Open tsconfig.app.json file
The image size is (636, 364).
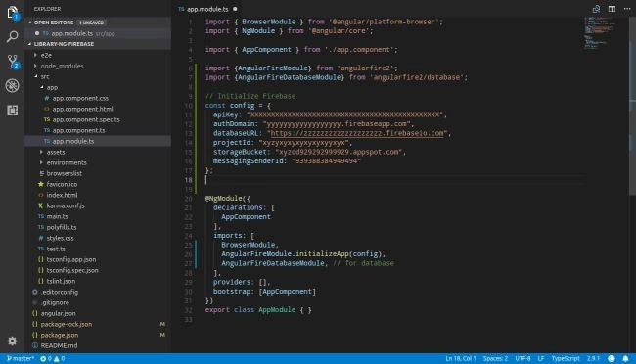point(71,259)
